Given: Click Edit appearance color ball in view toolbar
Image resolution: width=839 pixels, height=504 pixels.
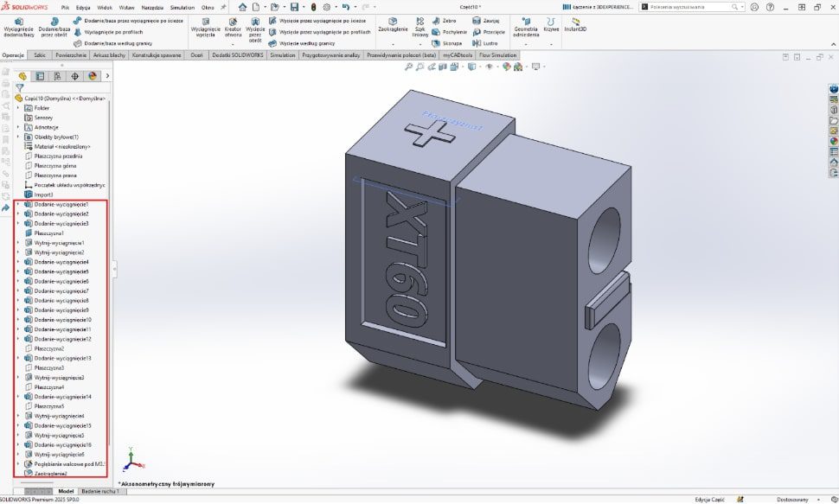Looking at the screenshot, I should [506, 67].
